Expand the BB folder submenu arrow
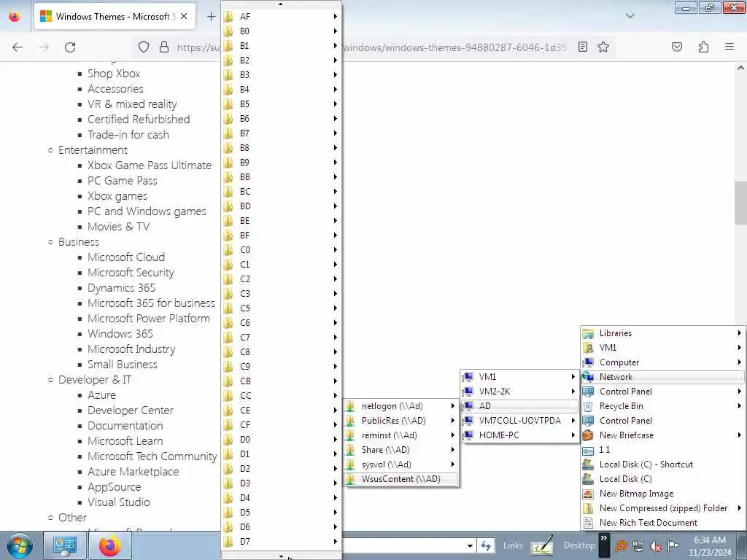 pos(335,176)
